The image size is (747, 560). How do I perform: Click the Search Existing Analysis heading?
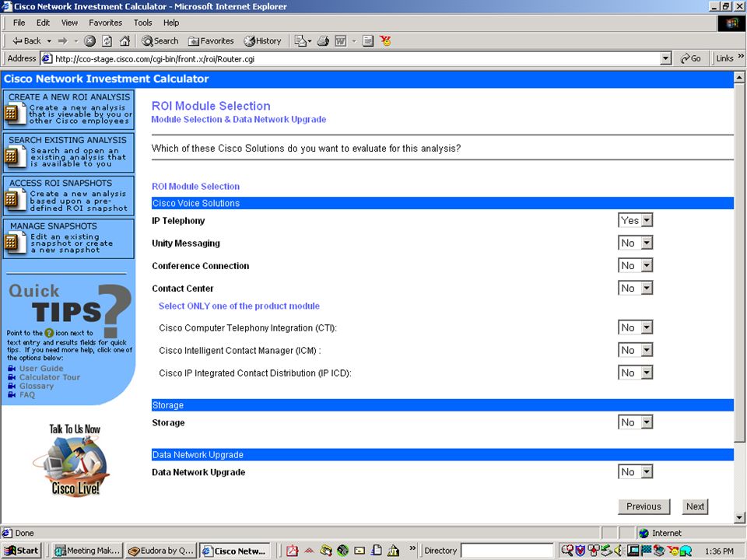tap(68, 140)
